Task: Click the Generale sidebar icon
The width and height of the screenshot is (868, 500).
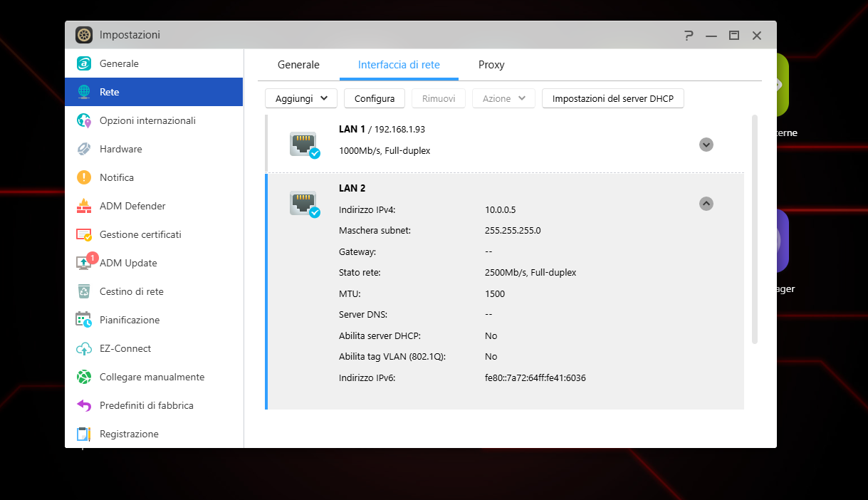Action: click(x=84, y=63)
